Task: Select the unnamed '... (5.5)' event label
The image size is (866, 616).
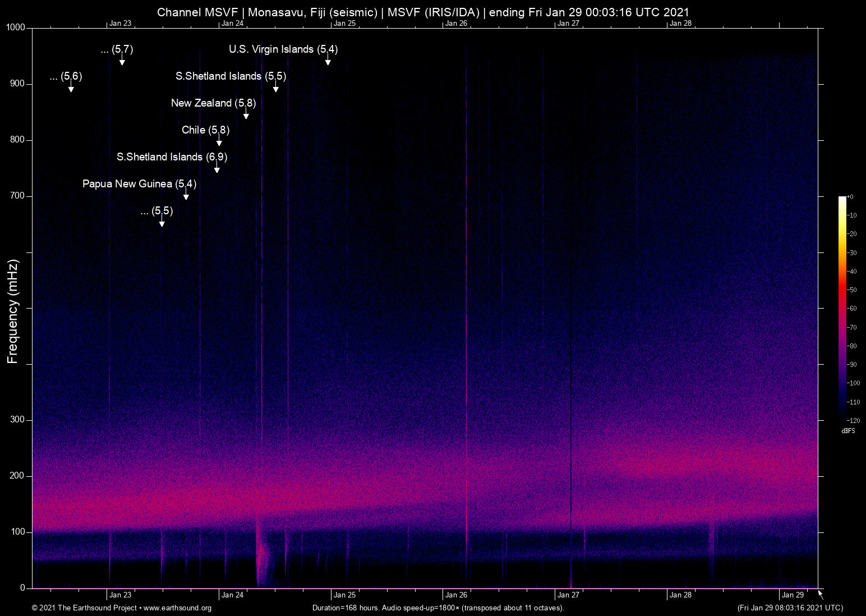Action: point(156,211)
